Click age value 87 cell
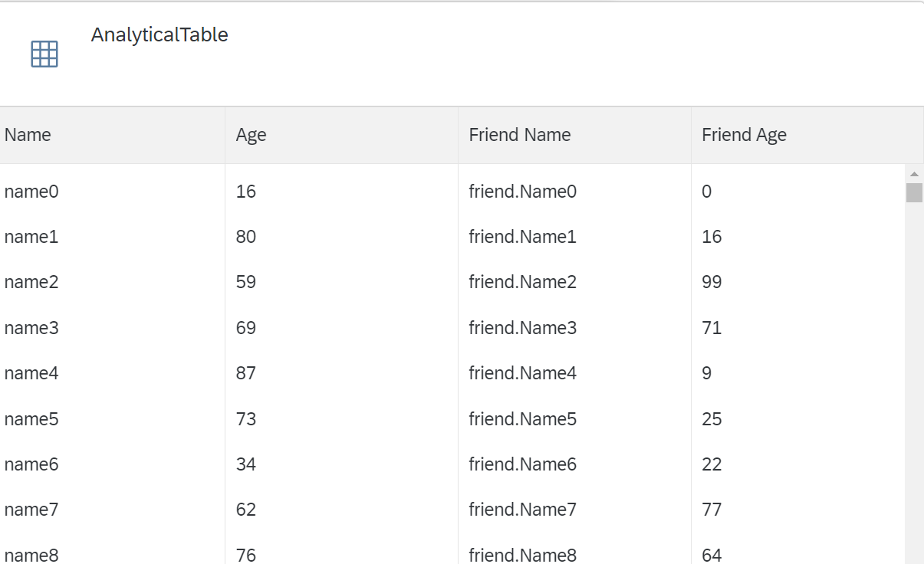The image size is (924, 564). pyautogui.click(x=246, y=373)
